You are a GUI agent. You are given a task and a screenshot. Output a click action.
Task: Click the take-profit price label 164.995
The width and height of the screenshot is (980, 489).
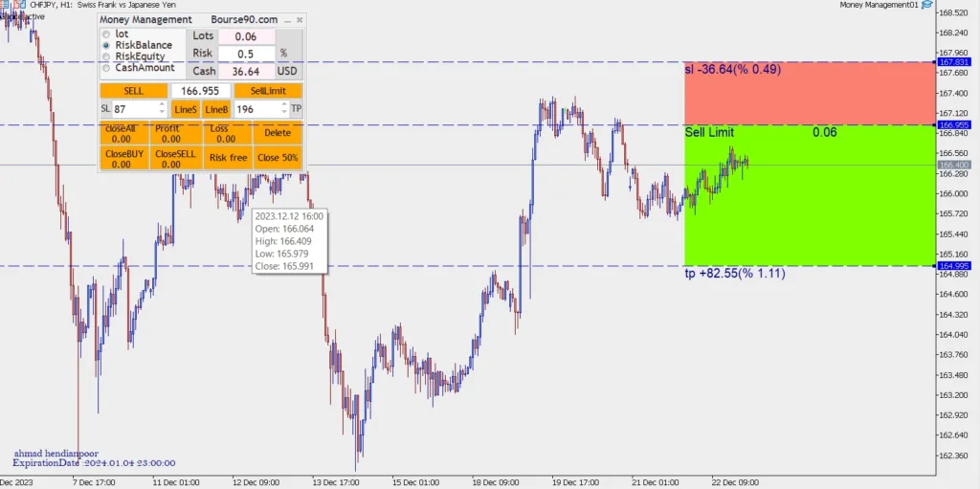pyautogui.click(x=954, y=266)
